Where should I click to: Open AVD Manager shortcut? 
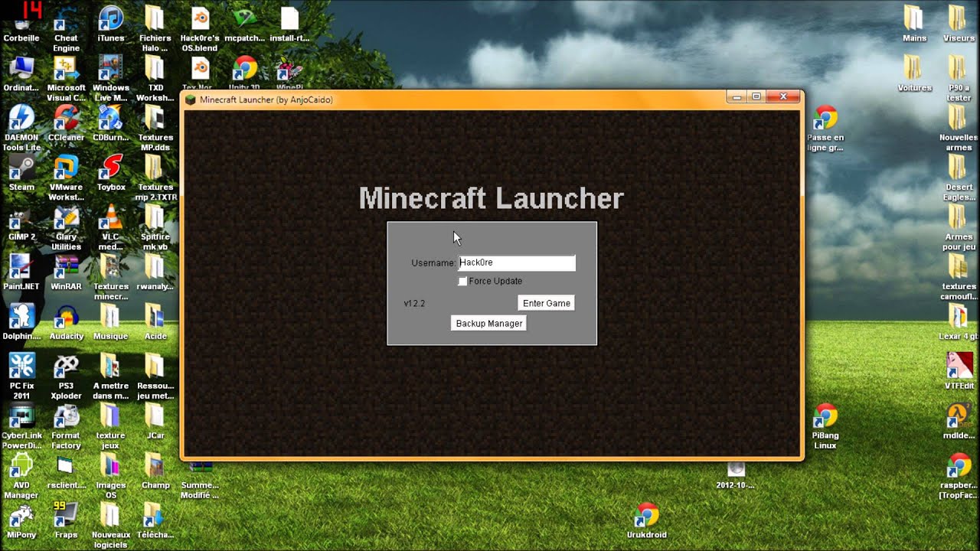pyautogui.click(x=21, y=476)
